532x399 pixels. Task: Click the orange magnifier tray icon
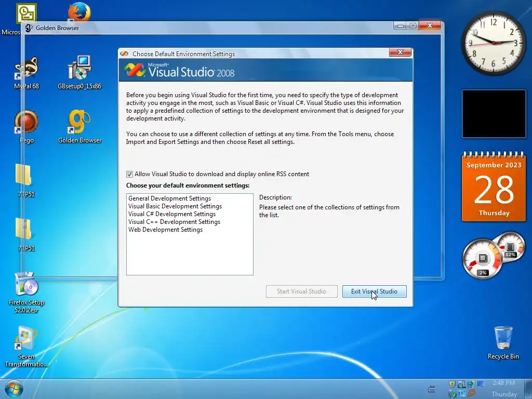[471, 393]
